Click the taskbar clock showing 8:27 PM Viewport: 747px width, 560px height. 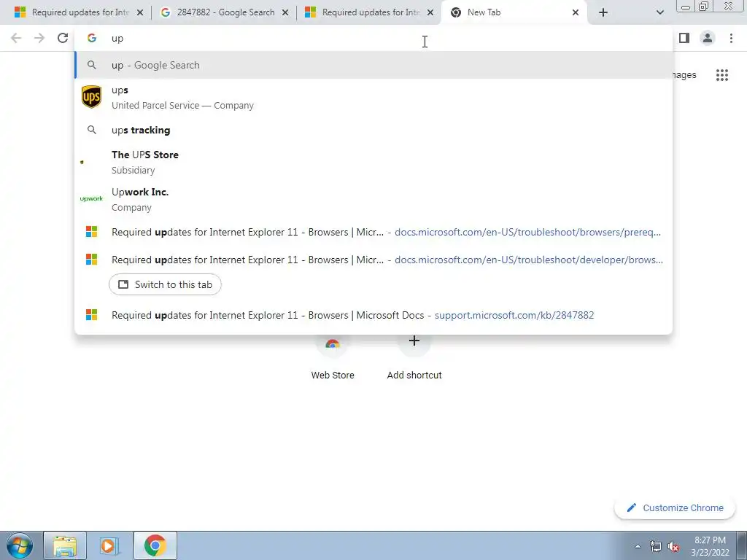point(710,546)
